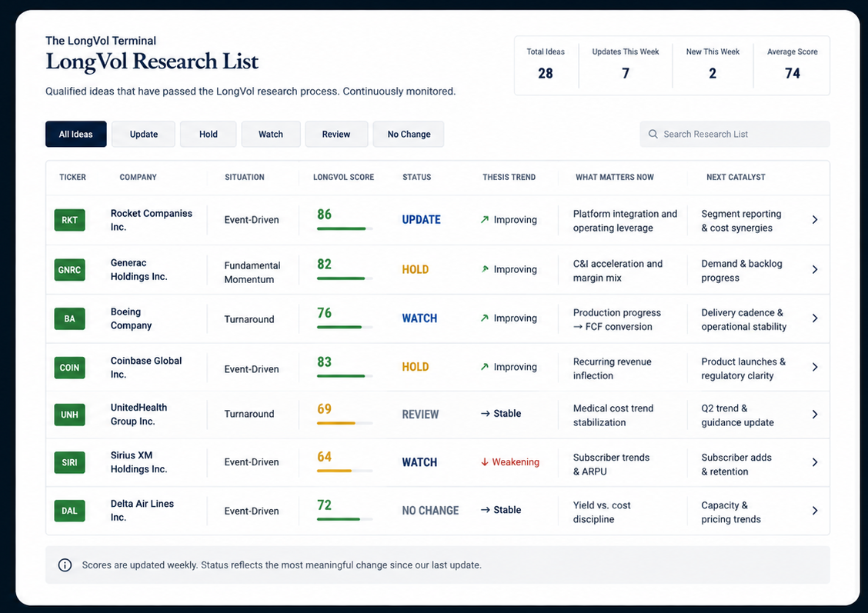Click the improving arrow icon in Boeing row
This screenshot has width=868, height=613.
(x=484, y=318)
